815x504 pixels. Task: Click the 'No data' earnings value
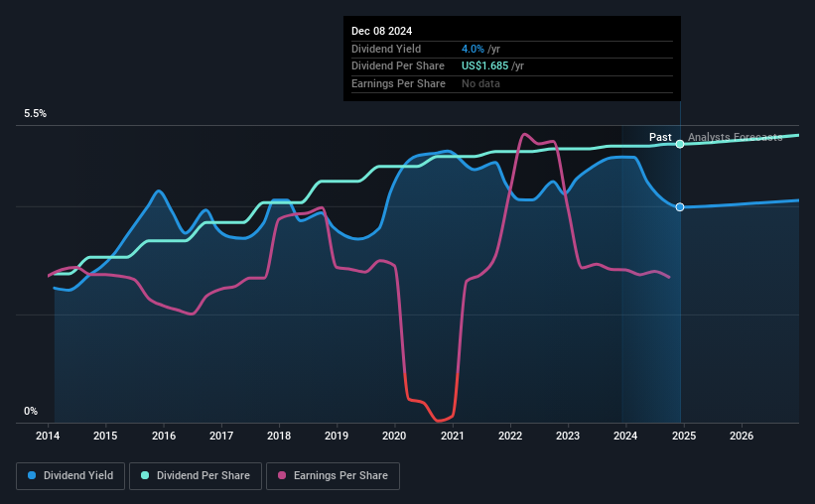point(480,83)
